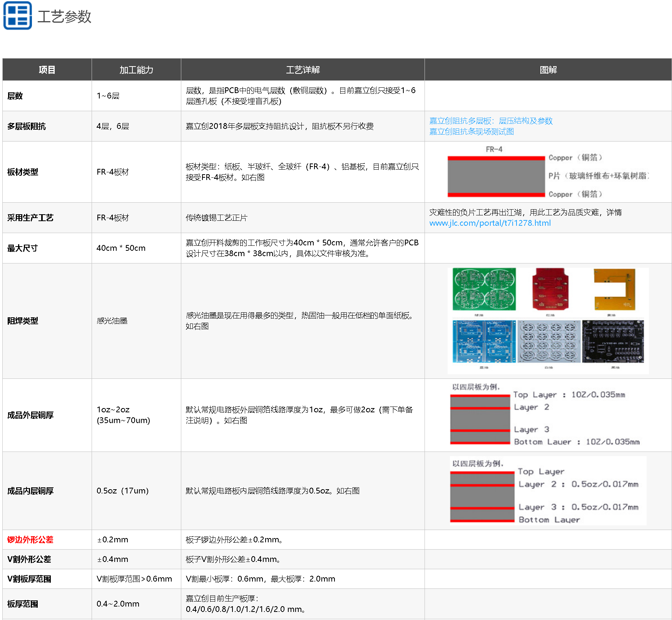Viewport: 672px width, 620px height.
Task: Click the inner copper thickness layer diagram
Action: click(548, 491)
